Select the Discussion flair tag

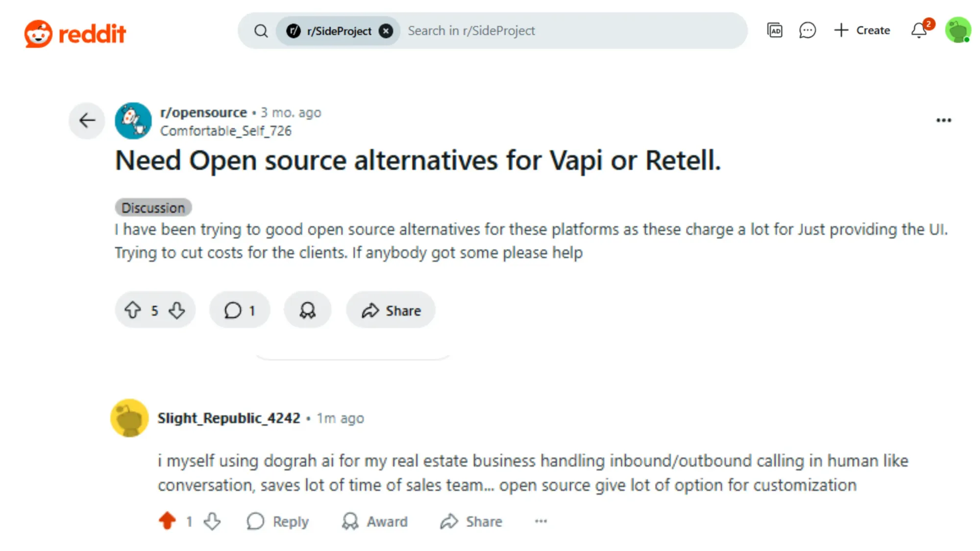coord(153,207)
